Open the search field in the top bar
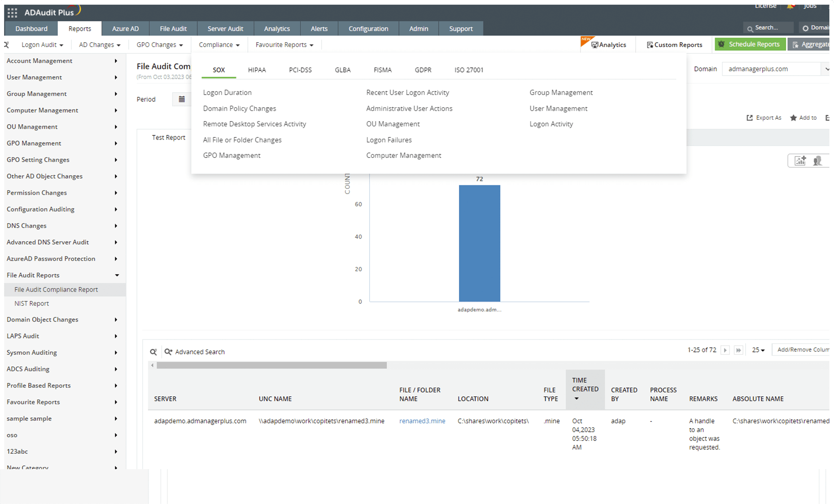The image size is (834, 504). click(768, 27)
